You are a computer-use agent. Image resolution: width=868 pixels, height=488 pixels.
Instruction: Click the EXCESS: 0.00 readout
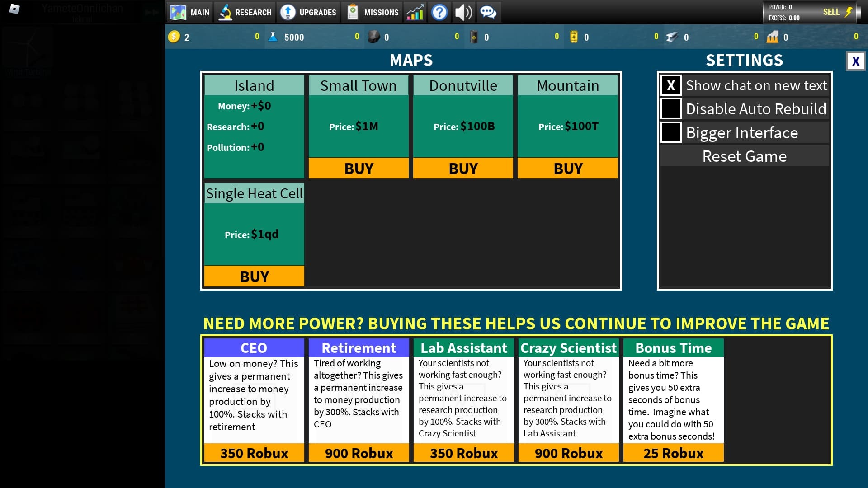tap(784, 18)
